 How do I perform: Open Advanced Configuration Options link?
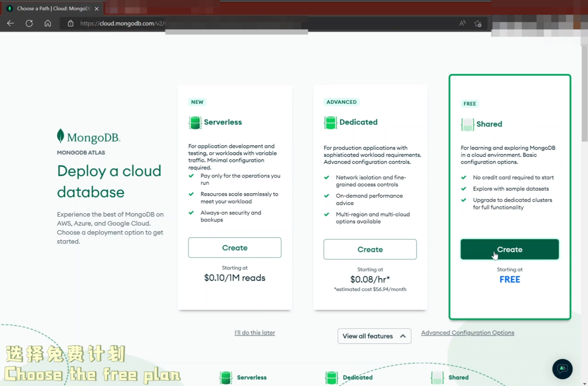coord(468,333)
